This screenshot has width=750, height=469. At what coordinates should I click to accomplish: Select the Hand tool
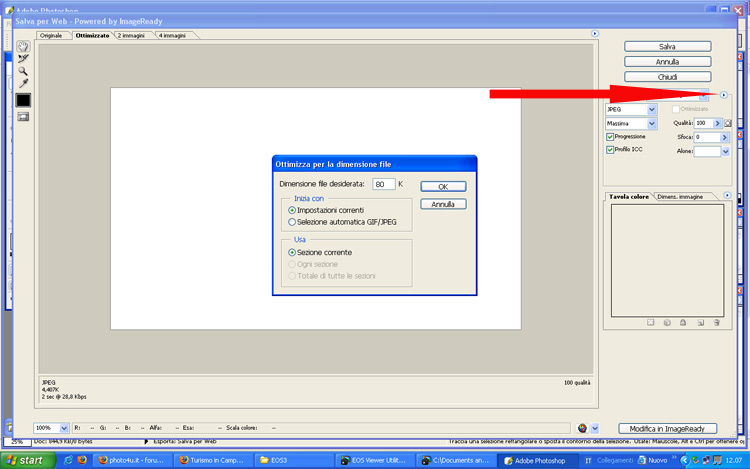[x=23, y=46]
